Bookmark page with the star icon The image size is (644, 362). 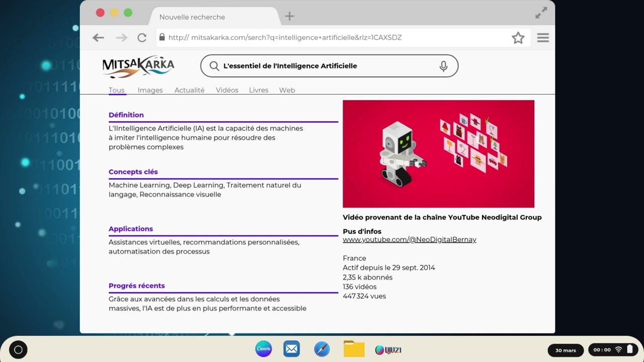coord(518,38)
